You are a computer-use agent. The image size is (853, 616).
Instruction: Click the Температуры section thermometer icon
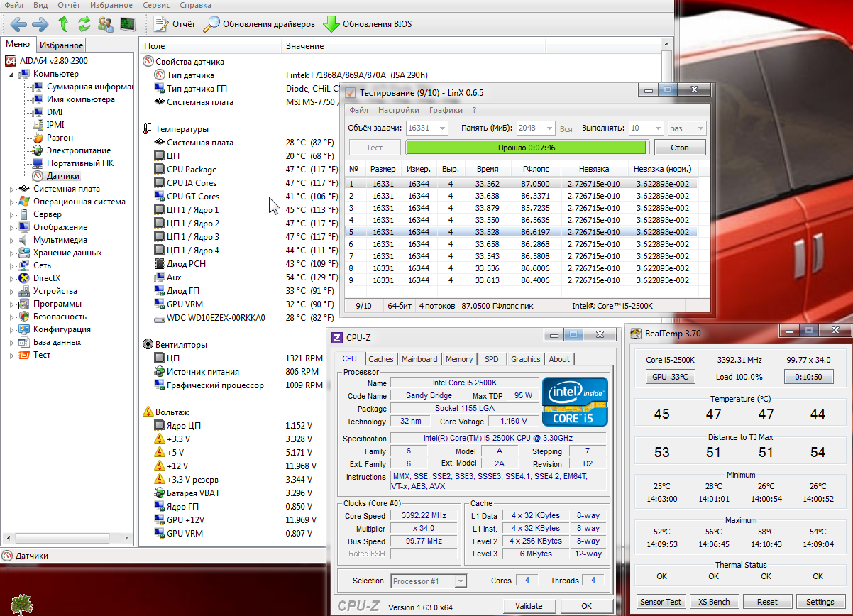pos(148,129)
